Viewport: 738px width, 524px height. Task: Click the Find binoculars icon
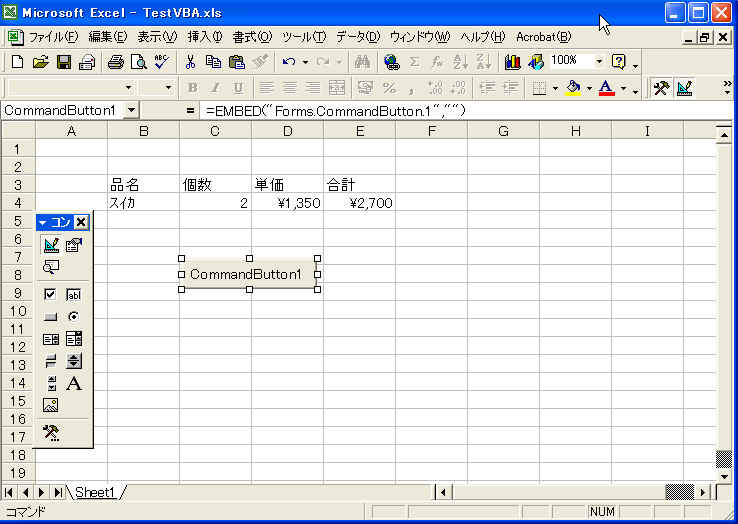point(362,62)
